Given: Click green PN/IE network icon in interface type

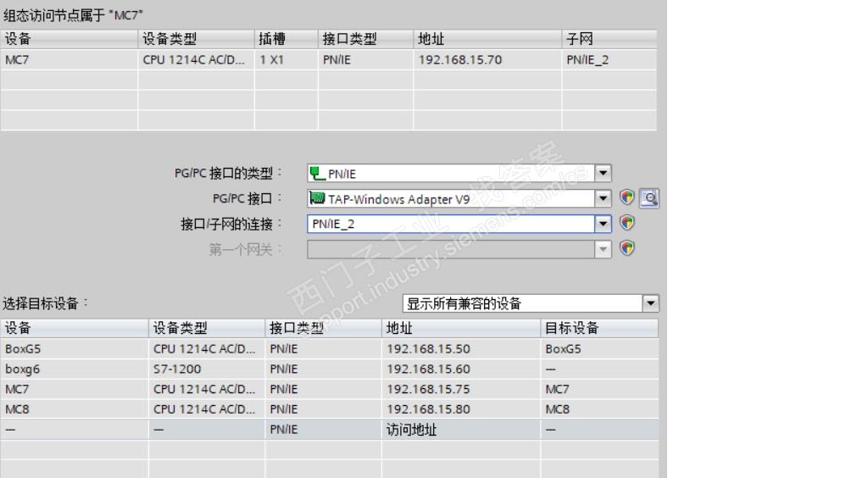Looking at the screenshot, I should 317,173.
